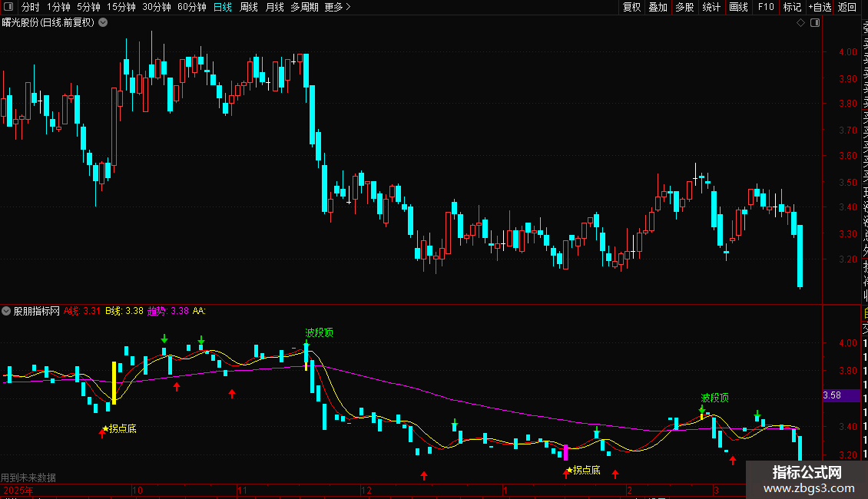
Task: Click the month 10 label on time axis
Action: 137,490
